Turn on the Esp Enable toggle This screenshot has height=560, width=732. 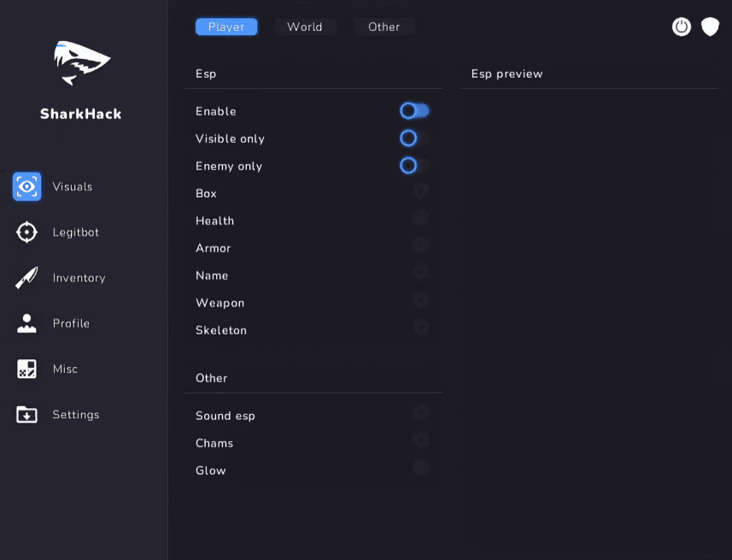pos(414,111)
